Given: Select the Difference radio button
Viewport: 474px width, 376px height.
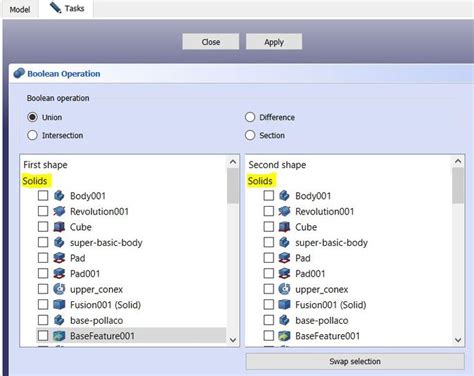Looking at the screenshot, I should tap(250, 117).
